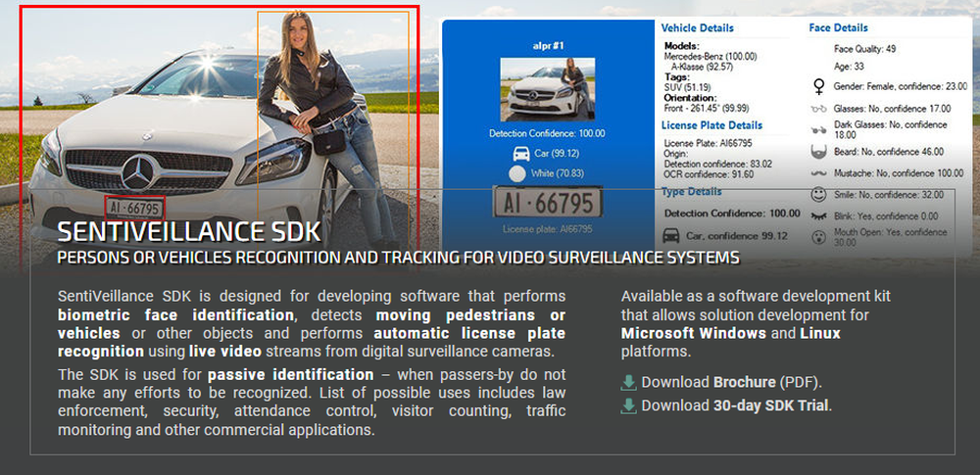Click the Face Details heading

pos(838,28)
